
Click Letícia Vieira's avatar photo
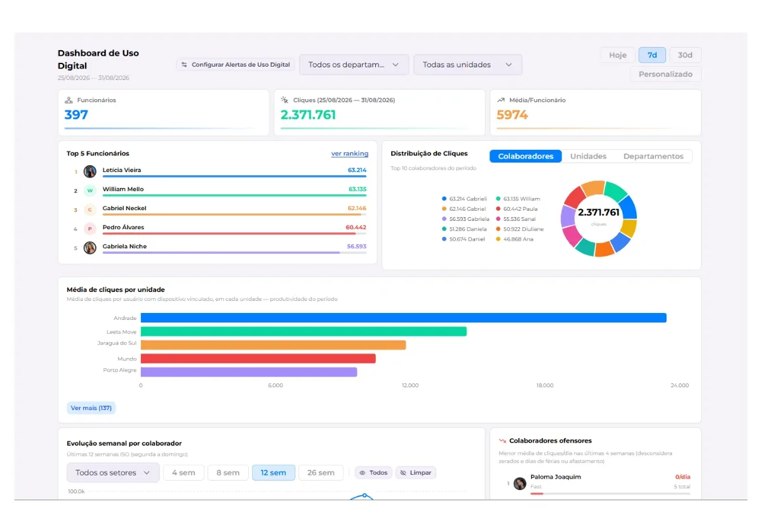tap(90, 171)
